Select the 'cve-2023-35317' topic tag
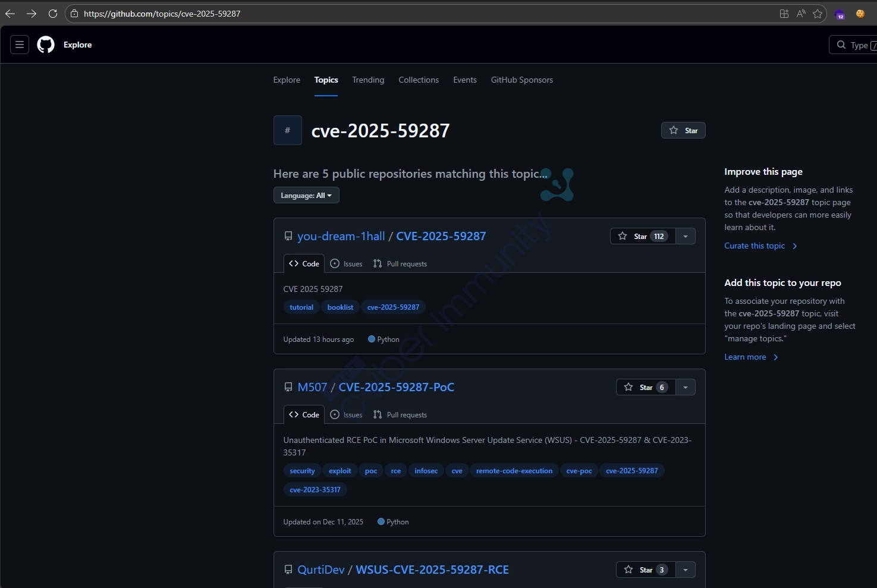The height and width of the screenshot is (588, 877). pyautogui.click(x=315, y=490)
